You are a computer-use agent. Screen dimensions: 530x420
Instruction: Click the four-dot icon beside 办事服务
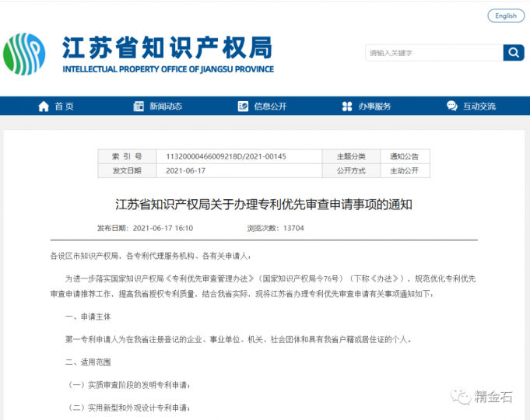(347, 107)
